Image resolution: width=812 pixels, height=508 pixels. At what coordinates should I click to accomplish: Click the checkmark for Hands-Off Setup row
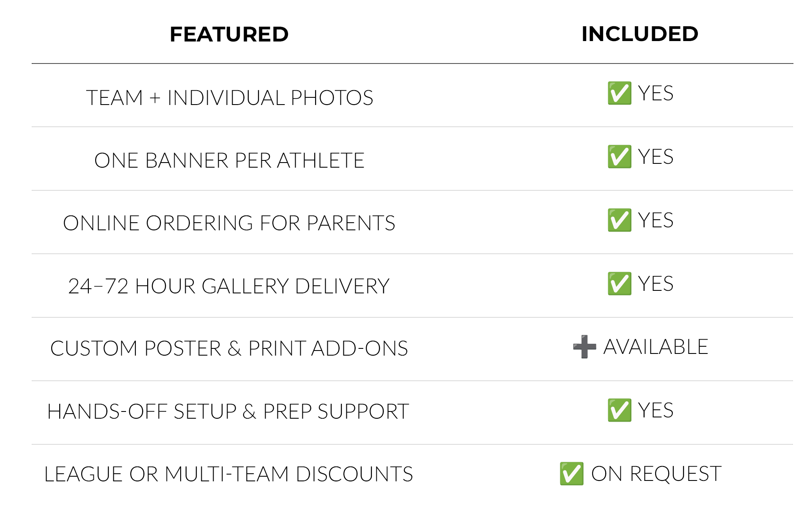pyautogui.click(x=620, y=410)
